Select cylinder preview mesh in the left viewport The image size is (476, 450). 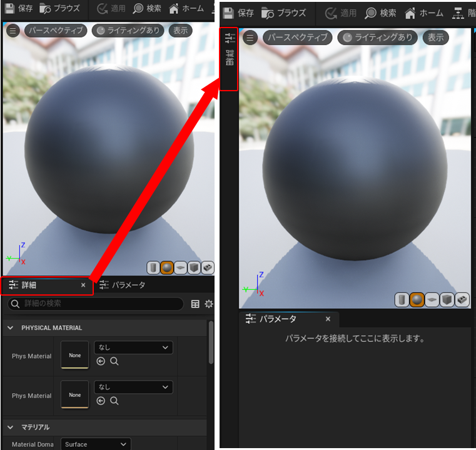point(153,267)
